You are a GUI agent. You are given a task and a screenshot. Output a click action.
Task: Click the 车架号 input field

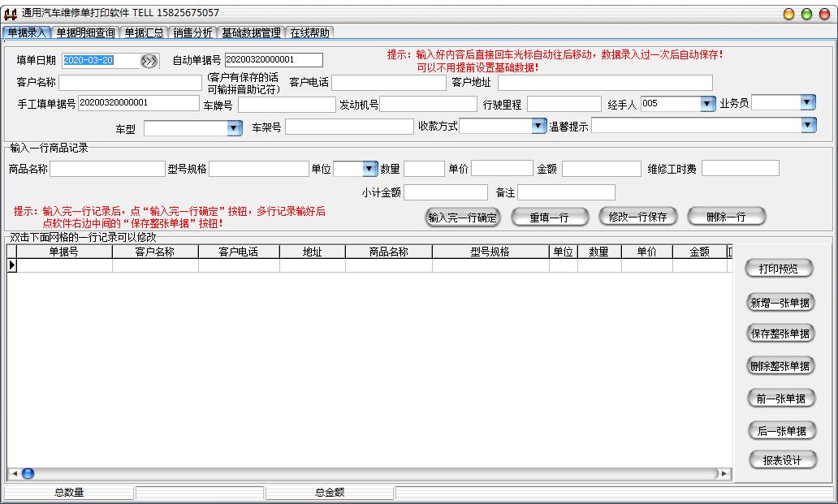[x=349, y=127]
